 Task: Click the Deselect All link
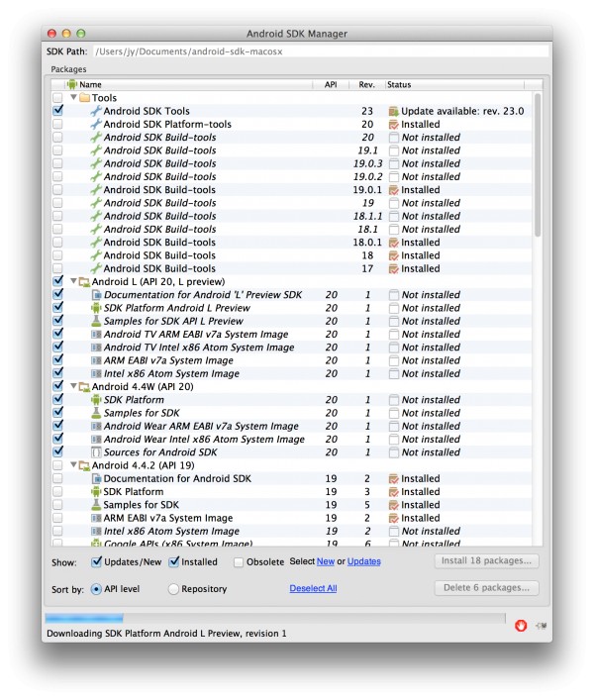click(x=313, y=588)
